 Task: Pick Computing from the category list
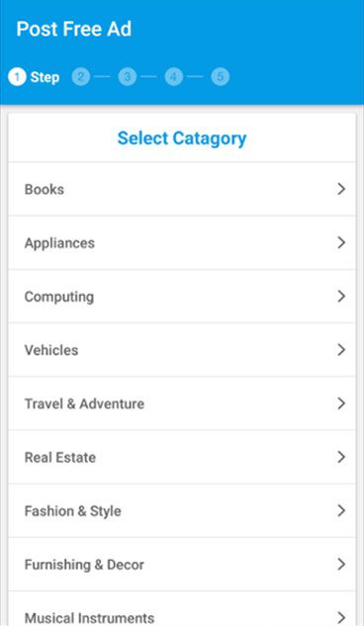pos(59,297)
